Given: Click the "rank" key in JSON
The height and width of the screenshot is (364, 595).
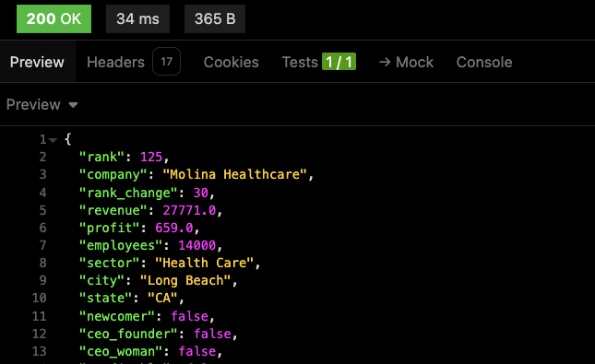Looking at the screenshot, I should point(101,157).
